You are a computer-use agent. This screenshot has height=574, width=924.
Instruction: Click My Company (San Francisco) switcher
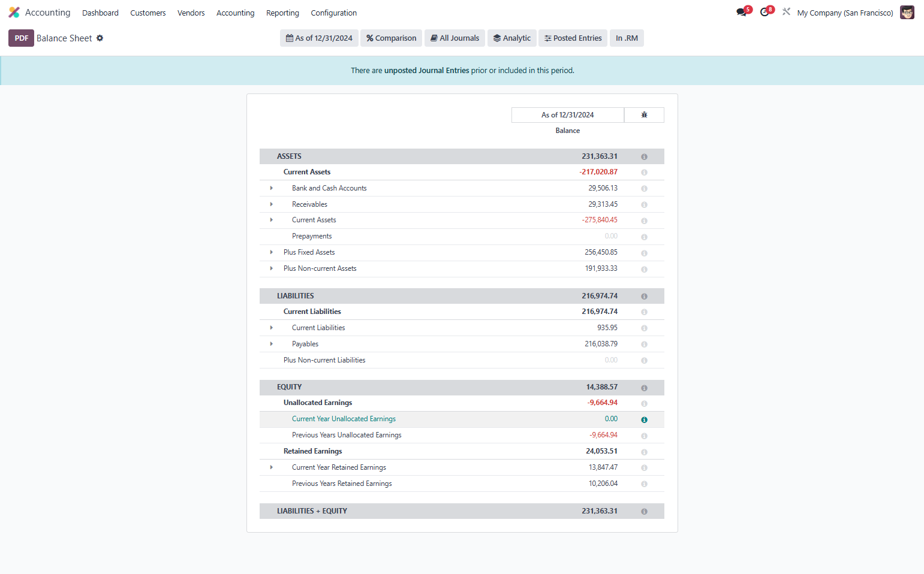coord(845,13)
